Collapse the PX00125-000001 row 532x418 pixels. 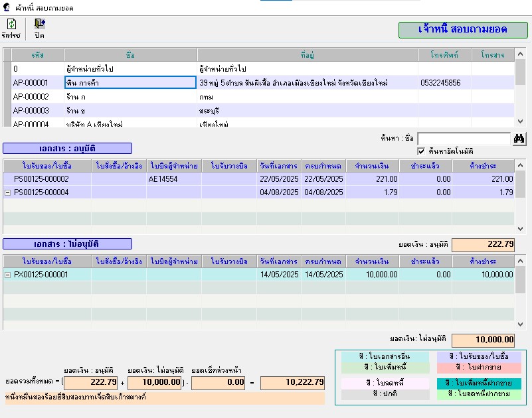point(8,275)
